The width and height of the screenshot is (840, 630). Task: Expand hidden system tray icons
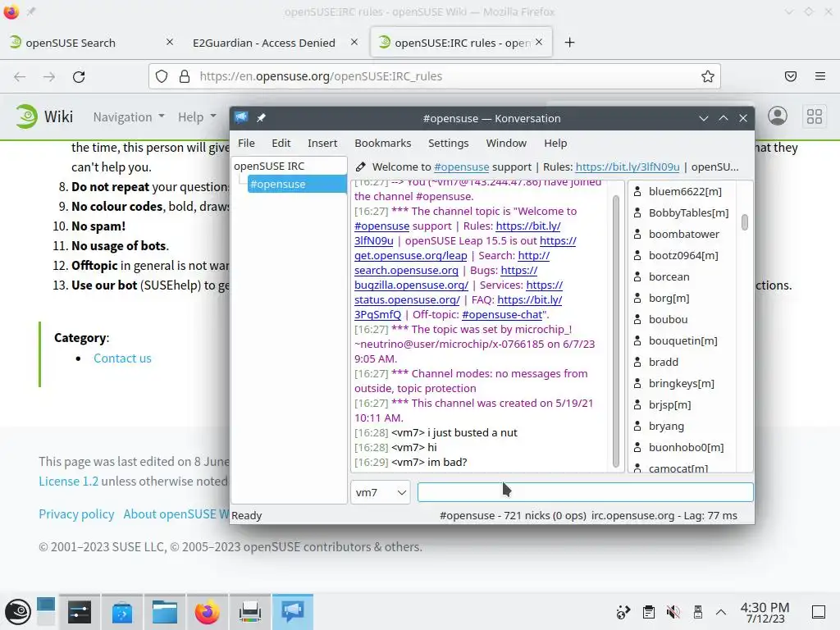[x=721, y=612]
